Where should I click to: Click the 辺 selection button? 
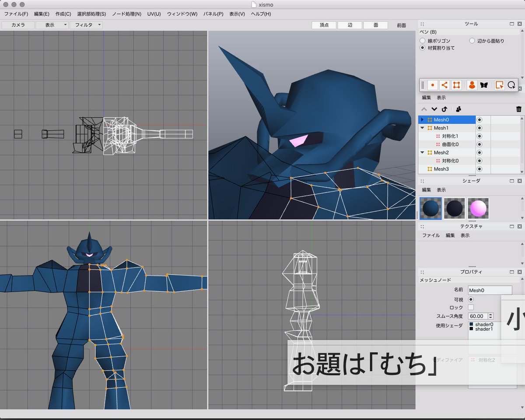[x=350, y=25]
